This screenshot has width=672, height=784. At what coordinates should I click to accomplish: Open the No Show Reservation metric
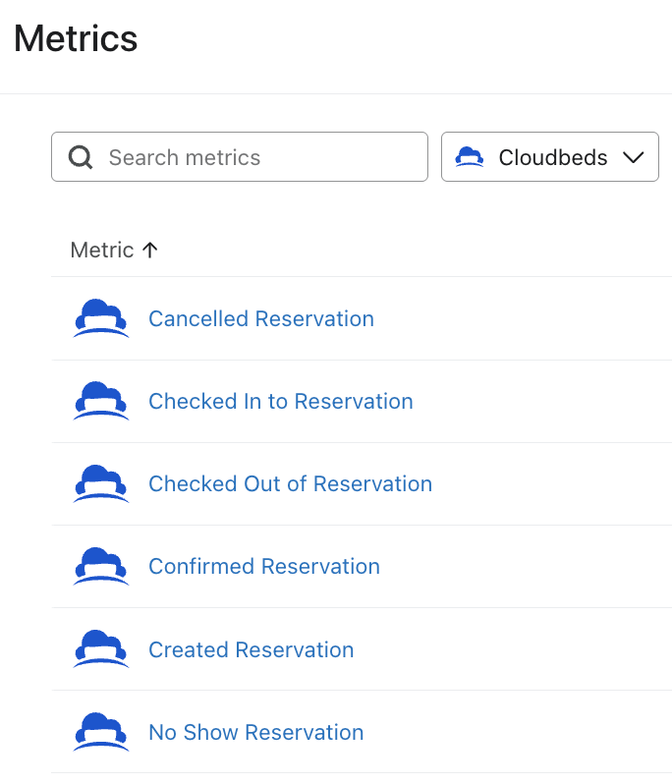point(256,732)
